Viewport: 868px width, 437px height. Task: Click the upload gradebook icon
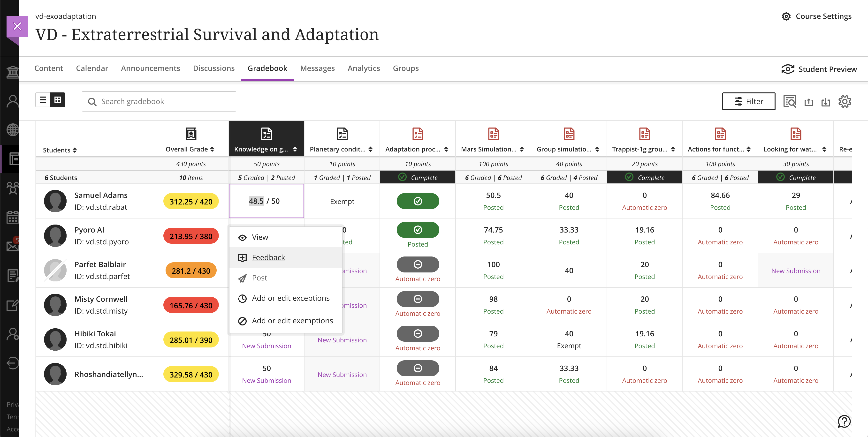click(809, 102)
